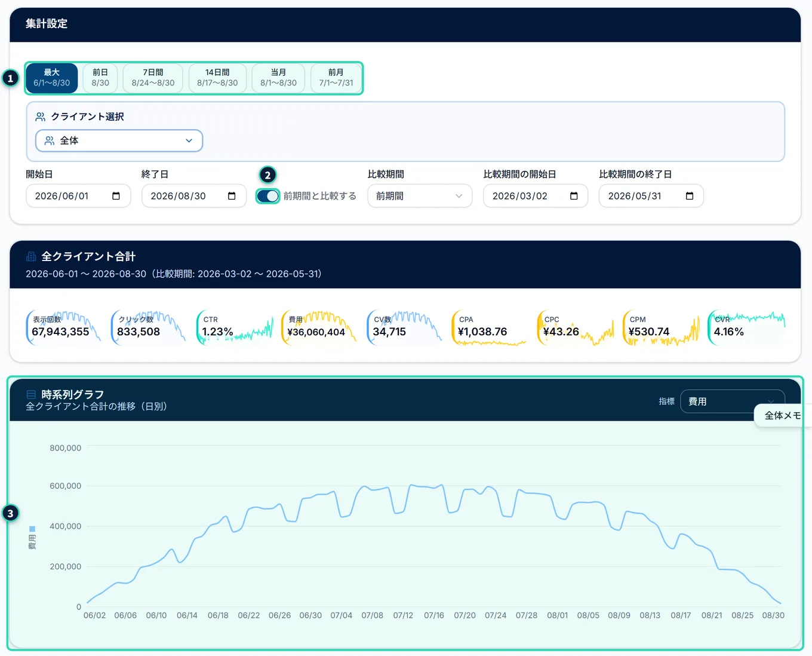Click the users icon inside the 全体 dropdown
The height and width of the screenshot is (656, 812).
tap(50, 140)
